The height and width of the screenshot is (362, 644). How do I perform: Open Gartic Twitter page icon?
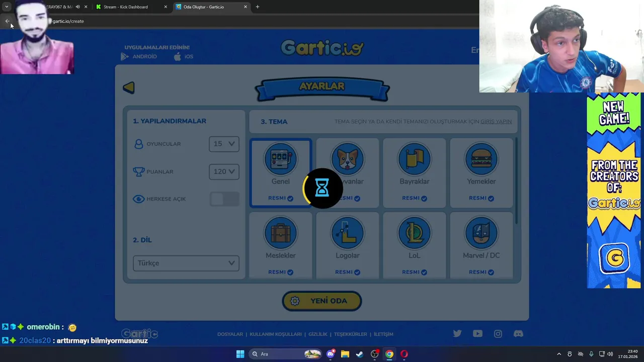click(457, 333)
